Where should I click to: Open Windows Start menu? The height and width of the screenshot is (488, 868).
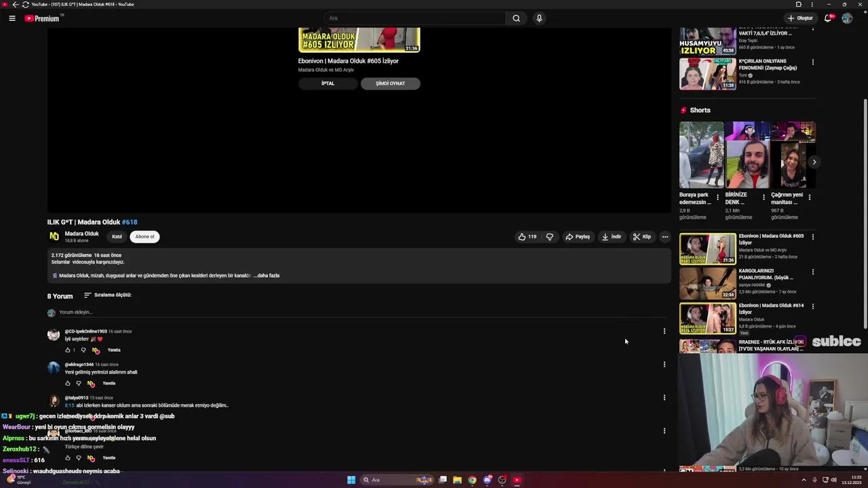tap(351, 480)
